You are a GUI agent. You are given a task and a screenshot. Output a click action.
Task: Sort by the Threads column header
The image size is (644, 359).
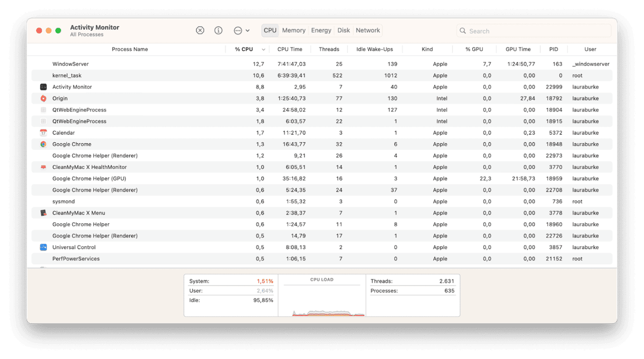pyautogui.click(x=329, y=49)
